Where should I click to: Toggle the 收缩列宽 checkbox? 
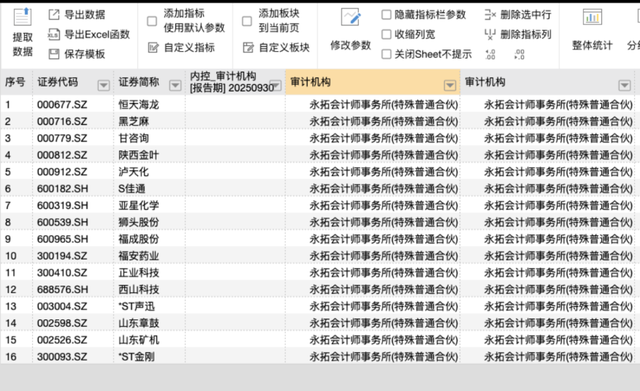point(386,34)
